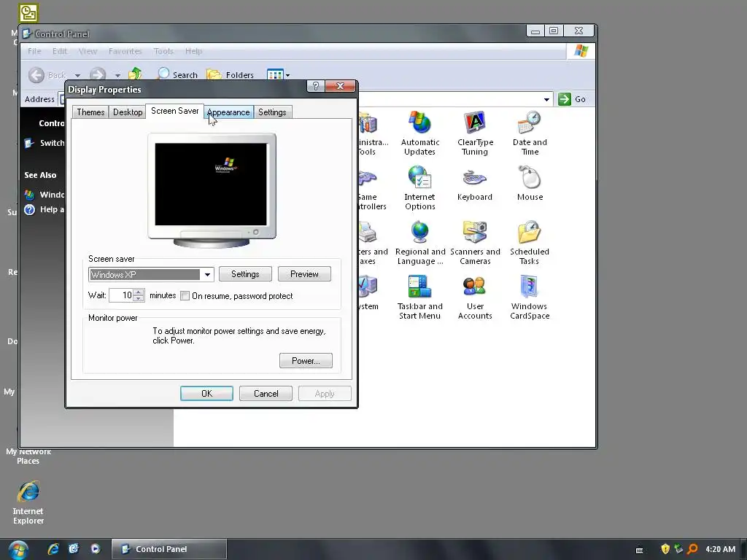The image size is (747, 560).
Task: Click Search in Control Panel toolbar
Action: tap(177, 75)
